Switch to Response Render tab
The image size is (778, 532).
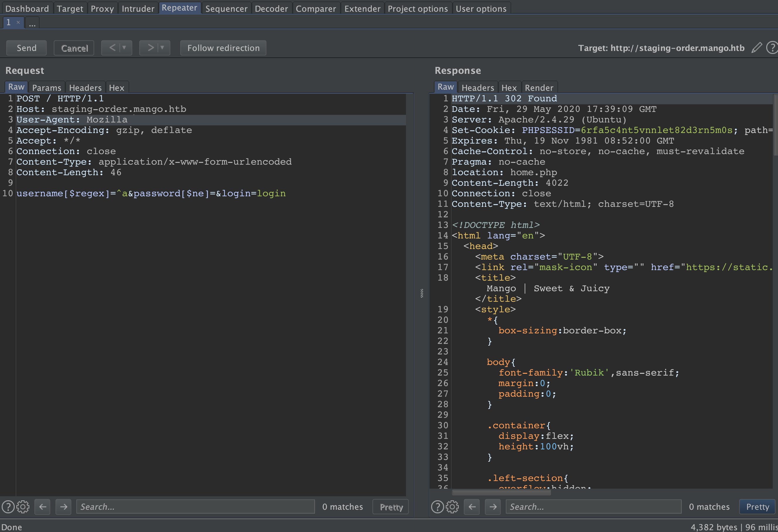coord(539,87)
